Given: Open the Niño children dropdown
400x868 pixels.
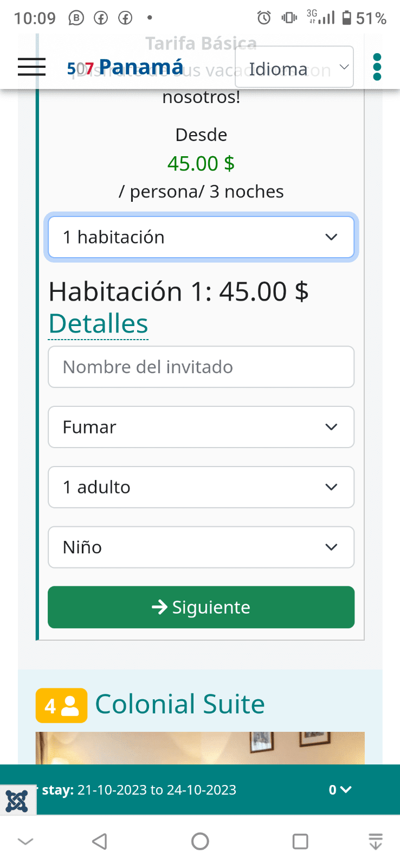Looking at the screenshot, I should click(x=201, y=547).
